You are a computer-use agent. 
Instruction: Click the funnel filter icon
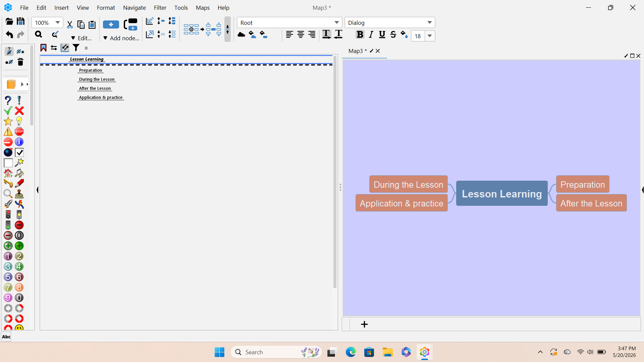76,48
